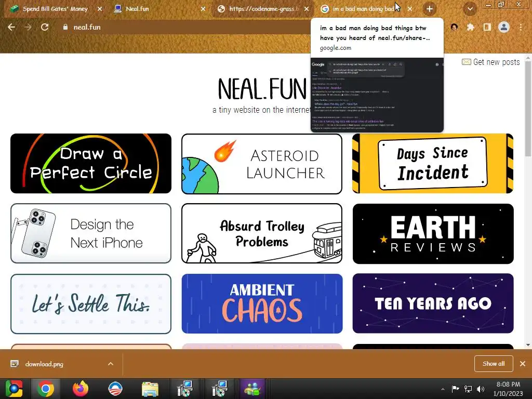Open first installer disc taskbar icon
The height and width of the screenshot is (399, 532).
(x=185, y=389)
